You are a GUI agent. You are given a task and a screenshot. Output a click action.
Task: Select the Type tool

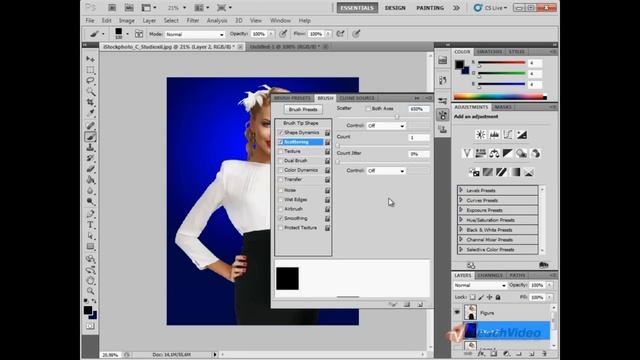pyautogui.click(x=90, y=225)
